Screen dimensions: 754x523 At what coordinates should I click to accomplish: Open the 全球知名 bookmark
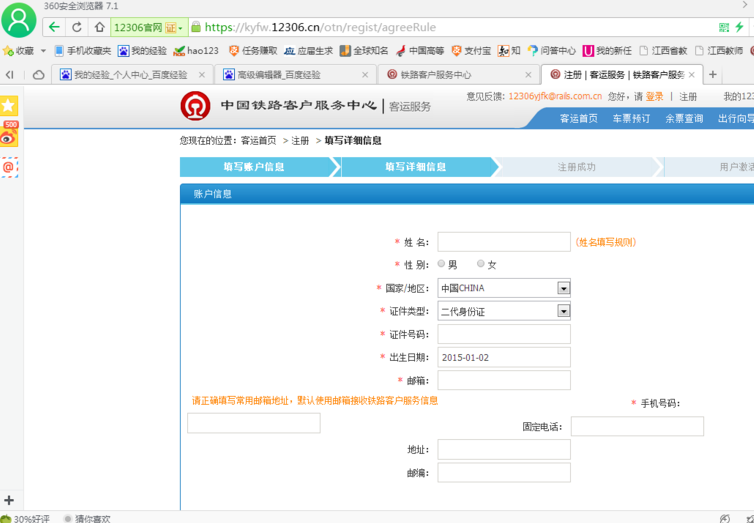tap(364, 50)
